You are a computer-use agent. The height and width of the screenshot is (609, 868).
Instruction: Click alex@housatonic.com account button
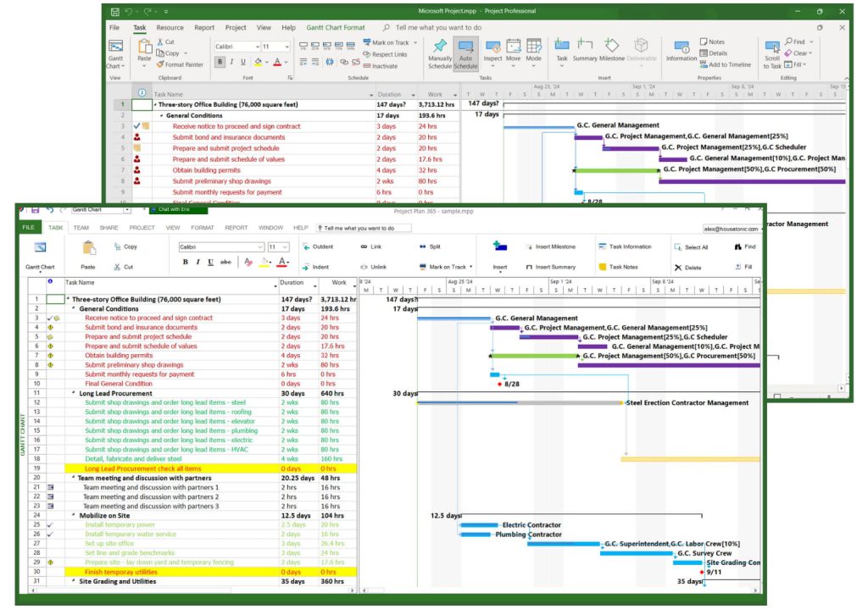(731, 229)
